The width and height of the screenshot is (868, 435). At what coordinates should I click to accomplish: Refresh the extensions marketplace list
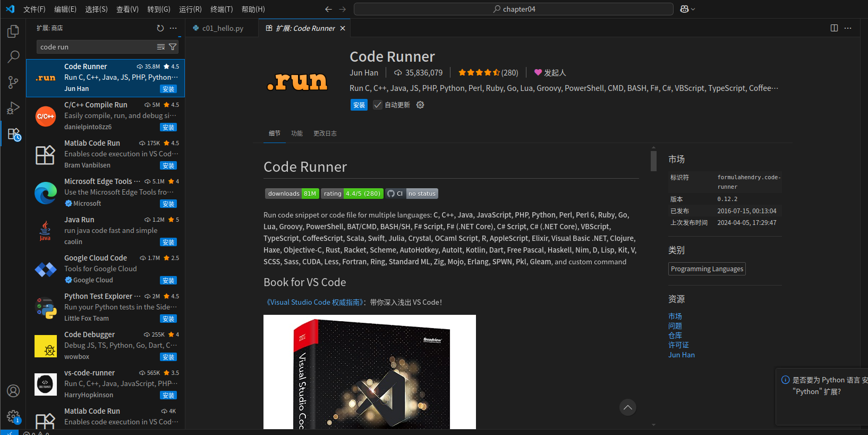tap(160, 28)
